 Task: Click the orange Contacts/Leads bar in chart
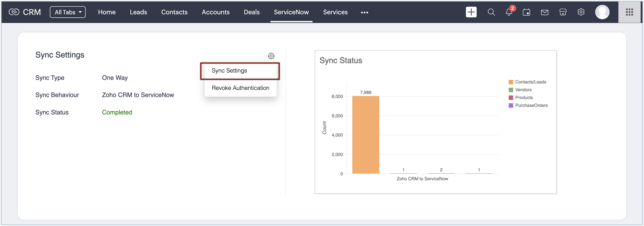(x=365, y=135)
